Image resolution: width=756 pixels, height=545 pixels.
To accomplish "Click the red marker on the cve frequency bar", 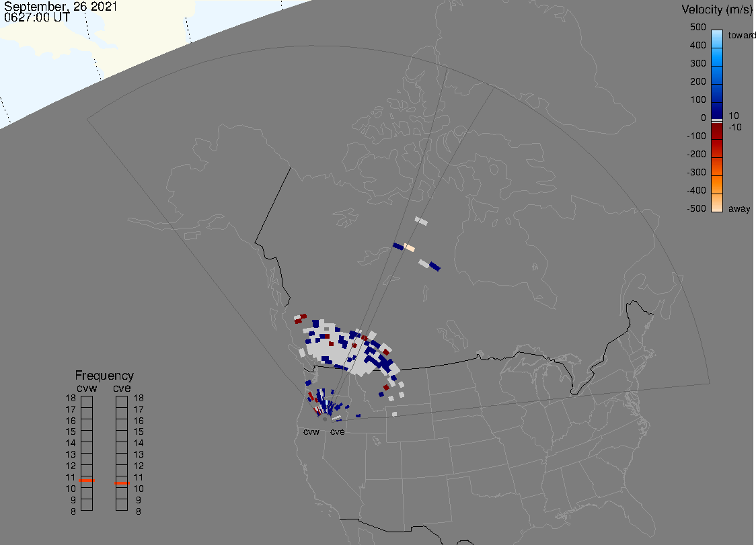I will (122, 483).
